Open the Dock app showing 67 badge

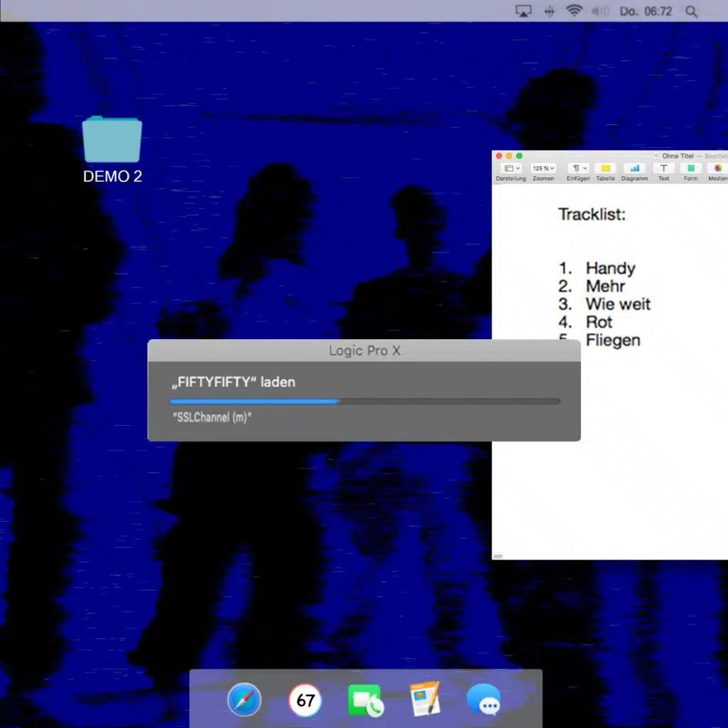[x=304, y=700]
